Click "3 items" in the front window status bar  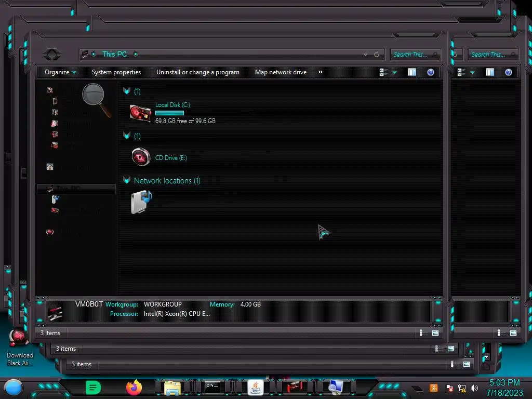(x=50, y=333)
